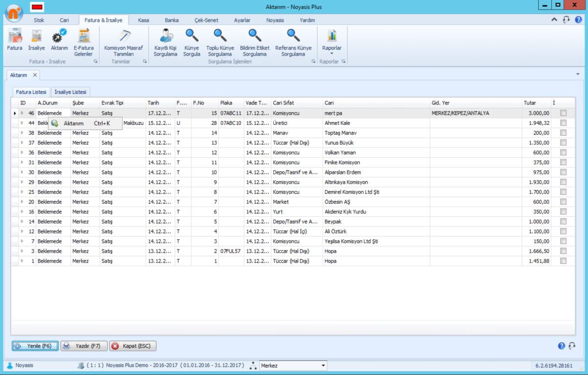Sort by the Tutar column header
588x375 pixels.
point(536,103)
